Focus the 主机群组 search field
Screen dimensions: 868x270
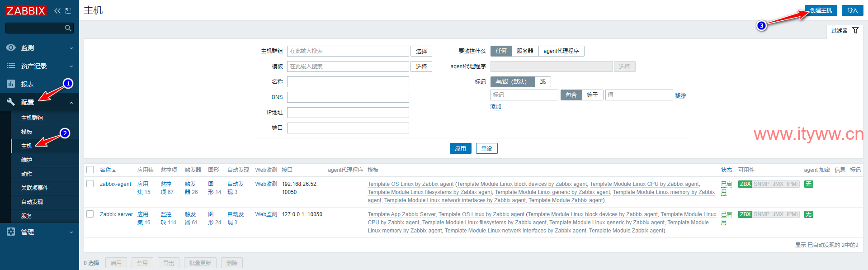348,51
